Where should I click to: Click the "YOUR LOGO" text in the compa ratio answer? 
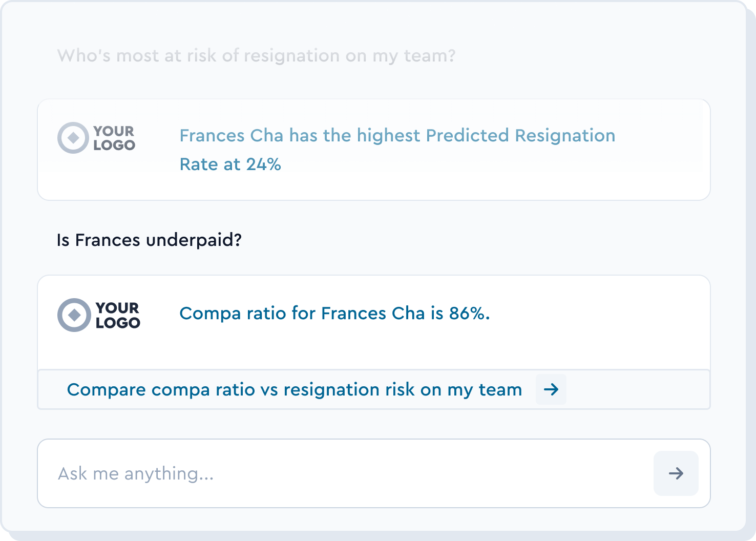point(117,315)
